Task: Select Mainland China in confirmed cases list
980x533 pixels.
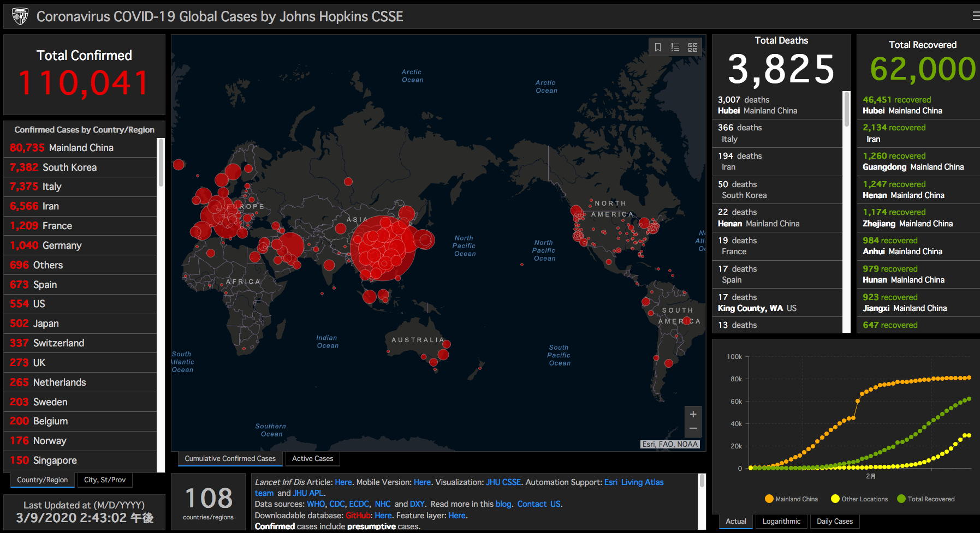Action: point(80,148)
